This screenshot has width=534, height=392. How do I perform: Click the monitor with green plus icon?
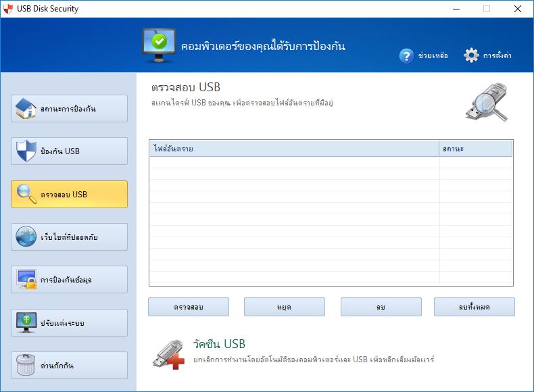26,322
